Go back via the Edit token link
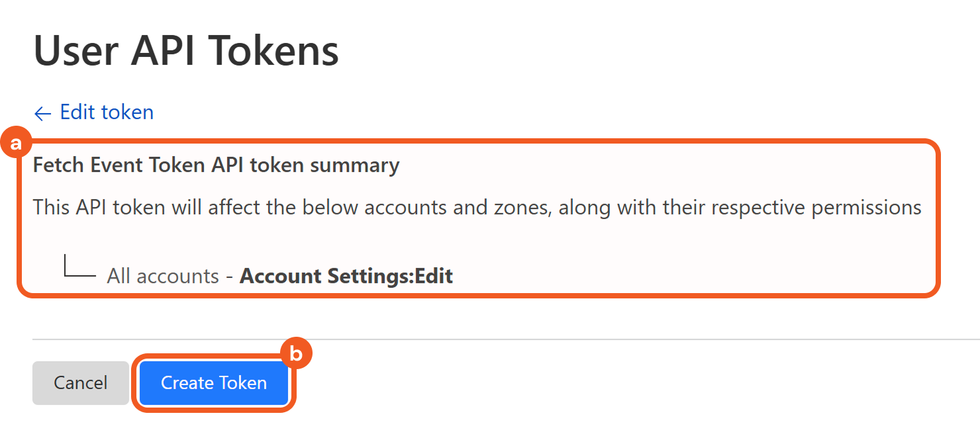980x438 pixels. point(106,112)
